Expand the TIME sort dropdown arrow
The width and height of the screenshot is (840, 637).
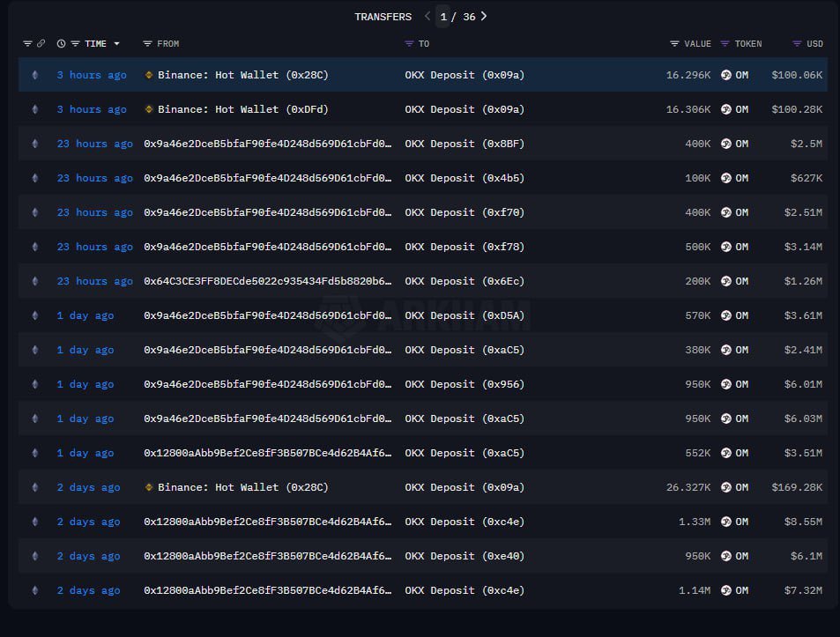click(x=116, y=44)
